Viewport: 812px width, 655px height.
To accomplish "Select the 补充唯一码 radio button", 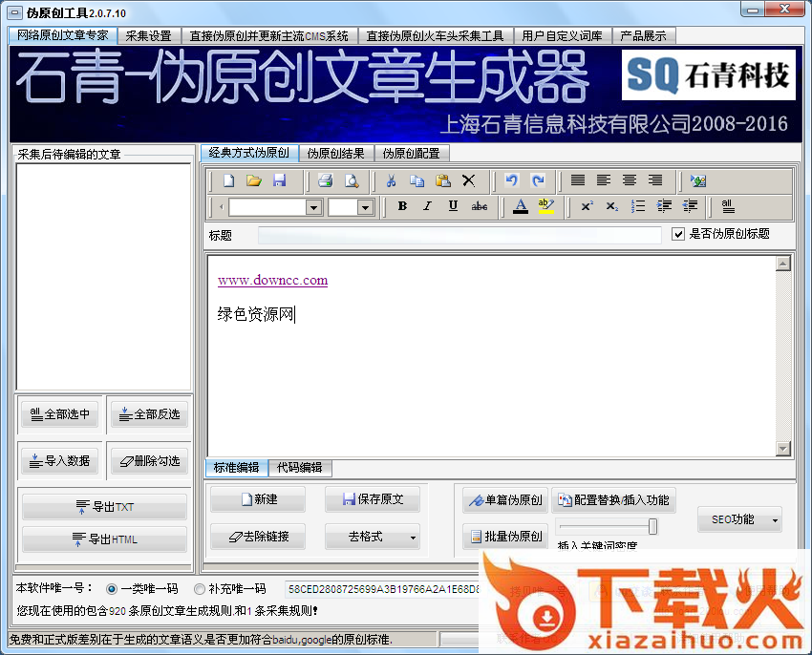I will tap(200, 589).
